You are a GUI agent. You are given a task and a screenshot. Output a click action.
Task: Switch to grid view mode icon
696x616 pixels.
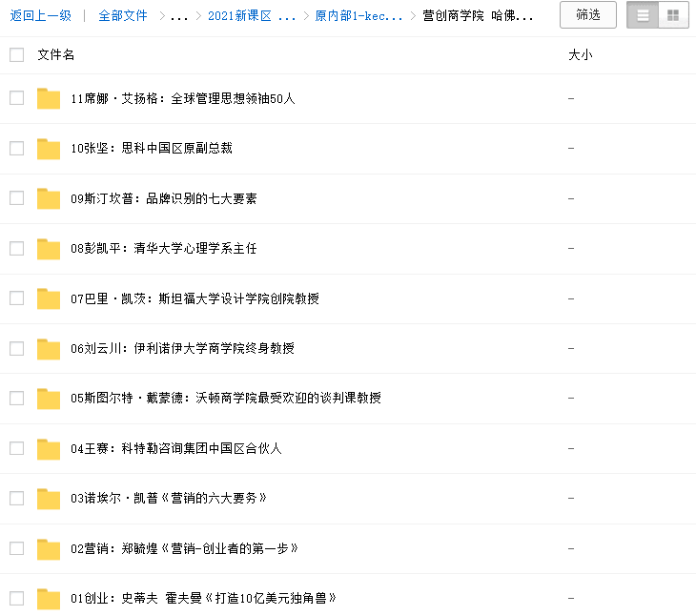tap(673, 15)
